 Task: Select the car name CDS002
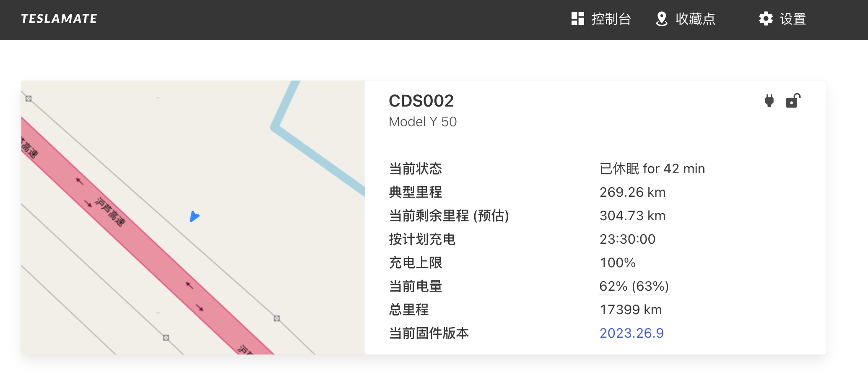[421, 101]
